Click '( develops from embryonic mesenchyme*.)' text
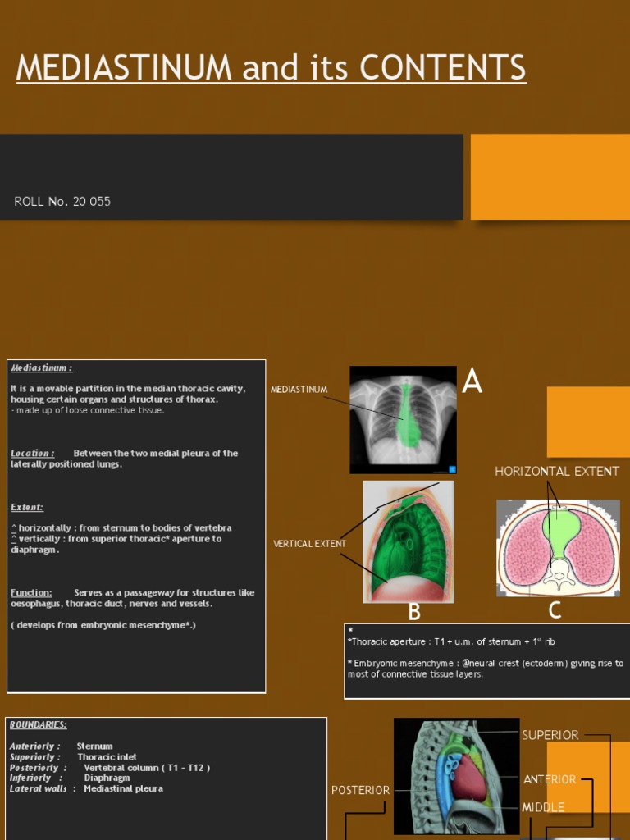The height and width of the screenshot is (840, 630). point(103,624)
